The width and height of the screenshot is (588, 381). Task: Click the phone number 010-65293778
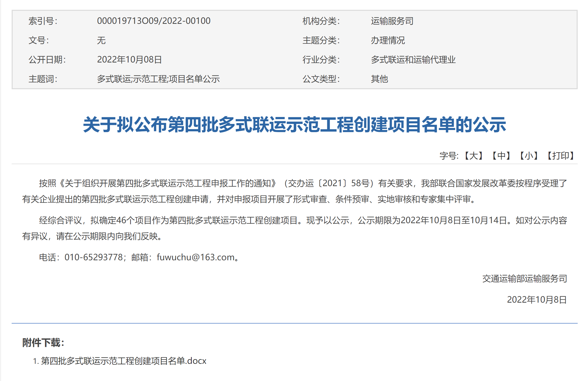click(93, 257)
